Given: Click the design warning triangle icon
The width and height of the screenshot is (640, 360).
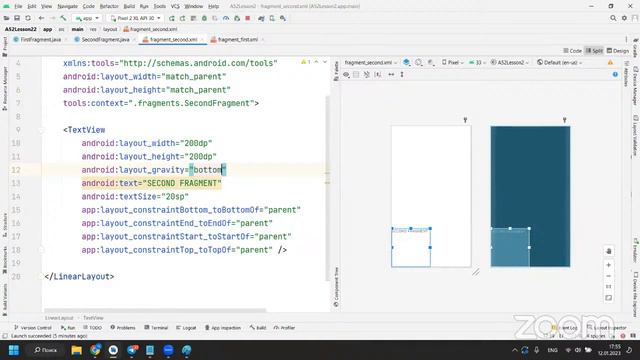Looking at the screenshot, I should (x=610, y=62).
